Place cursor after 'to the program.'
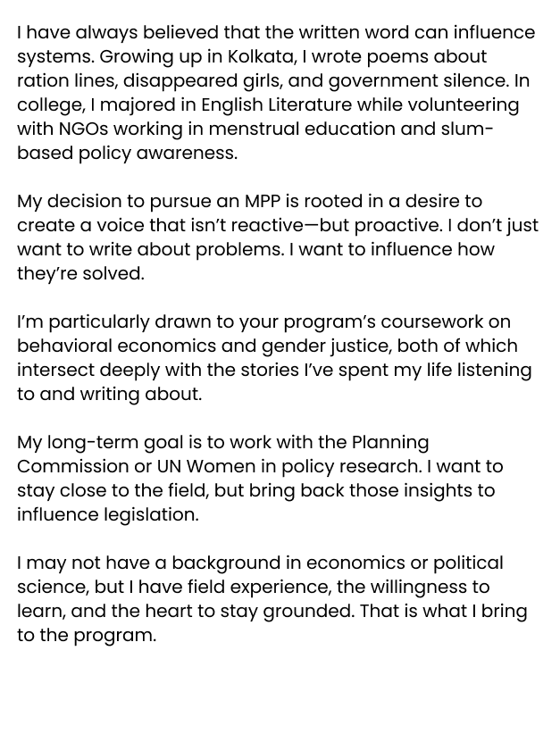Viewport: 560px width, 734px height. pos(157,636)
